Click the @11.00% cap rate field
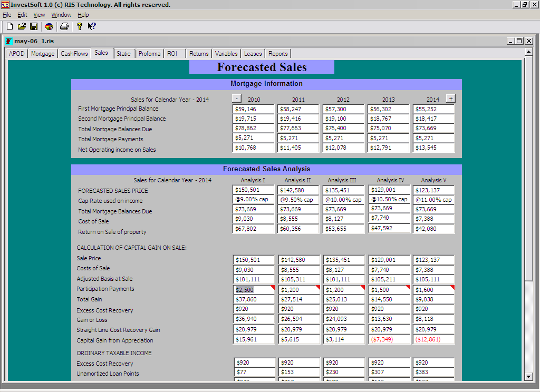This screenshot has width=540, height=392. (x=433, y=200)
